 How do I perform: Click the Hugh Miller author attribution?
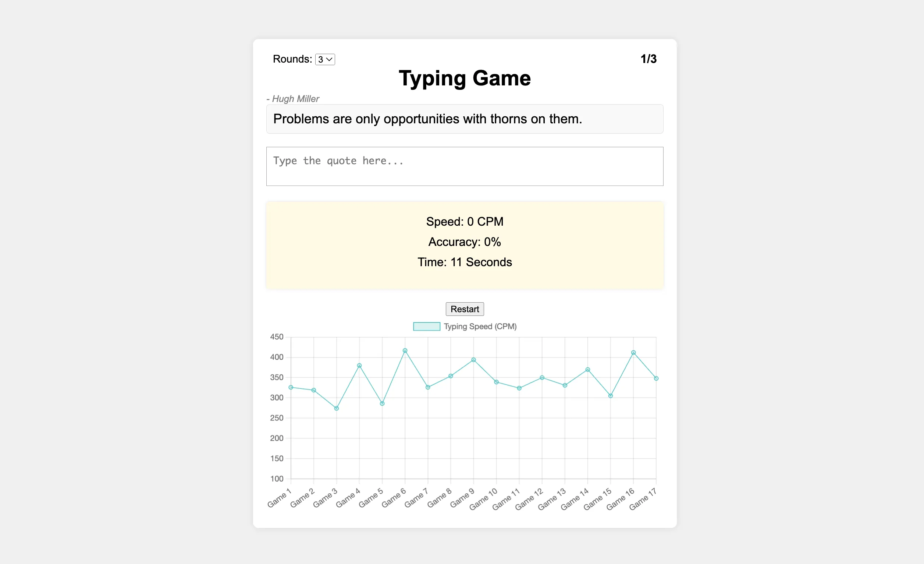click(x=293, y=99)
